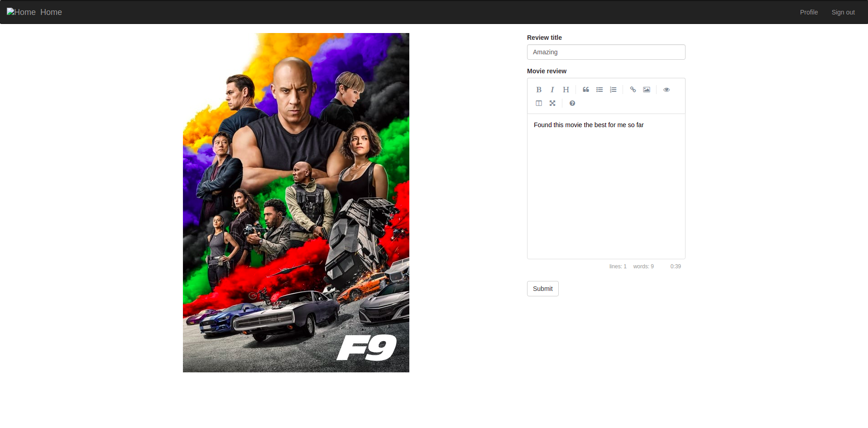The height and width of the screenshot is (428, 868).
Task: Go to Home via navbar text
Action: pyautogui.click(x=51, y=12)
